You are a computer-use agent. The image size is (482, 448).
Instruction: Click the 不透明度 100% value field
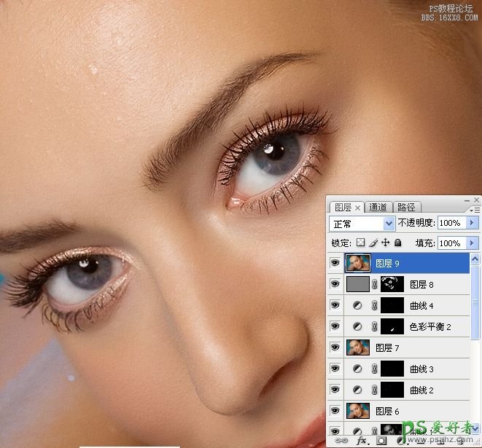451,223
